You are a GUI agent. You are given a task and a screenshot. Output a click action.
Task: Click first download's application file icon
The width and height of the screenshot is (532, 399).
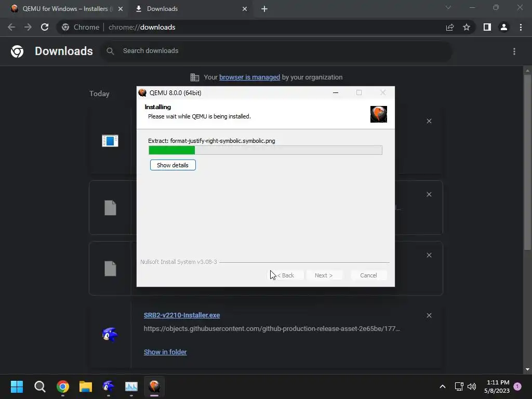pyautogui.click(x=110, y=140)
